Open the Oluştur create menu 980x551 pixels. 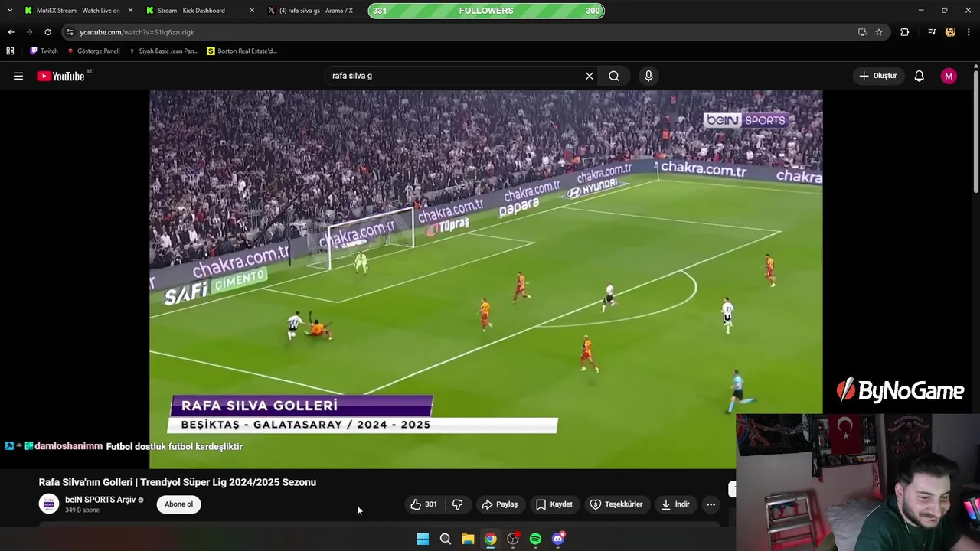878,76
